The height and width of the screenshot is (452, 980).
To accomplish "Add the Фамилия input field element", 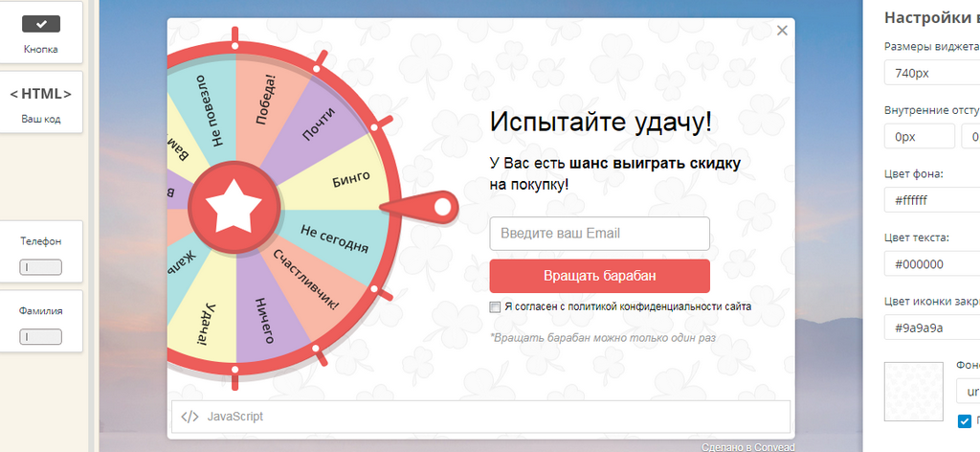I will [40, 321].
